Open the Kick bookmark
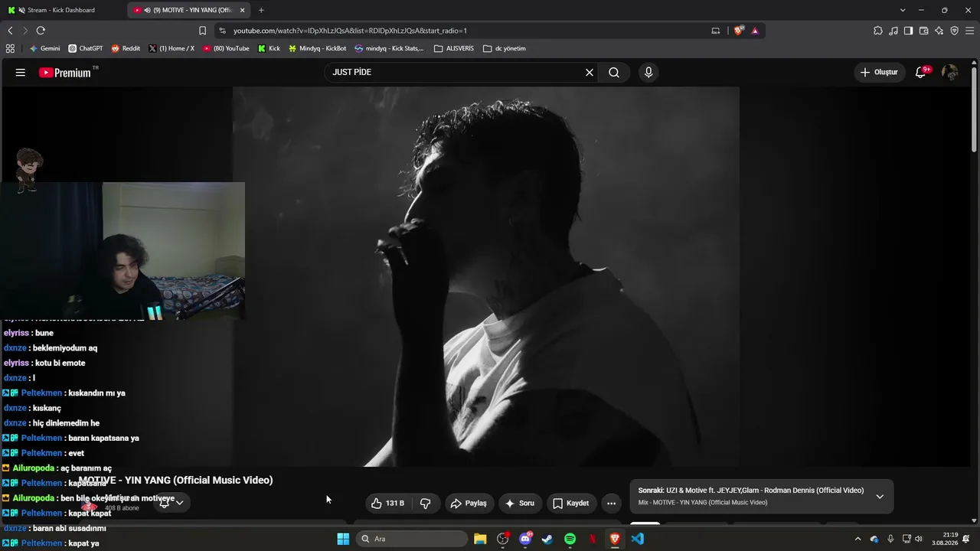Image resolution: width=980 pixels, height=551 pixels. coord(269,48)
